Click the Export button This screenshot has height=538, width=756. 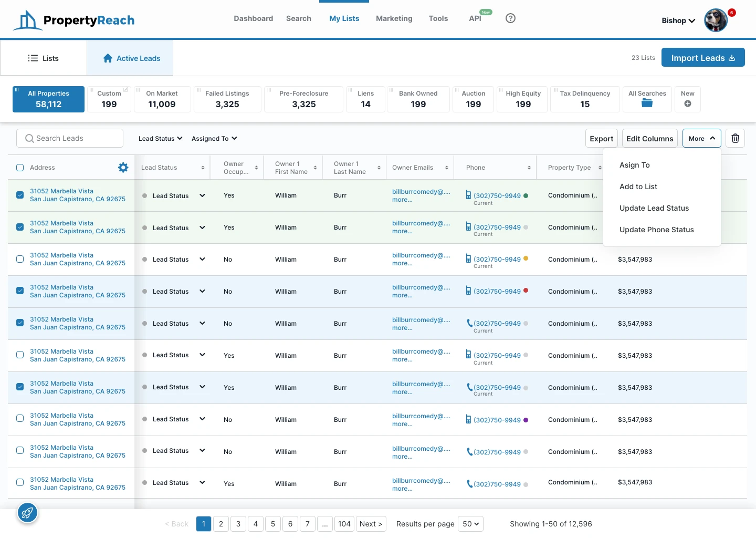pyautogui.click(x=602, y=138)
